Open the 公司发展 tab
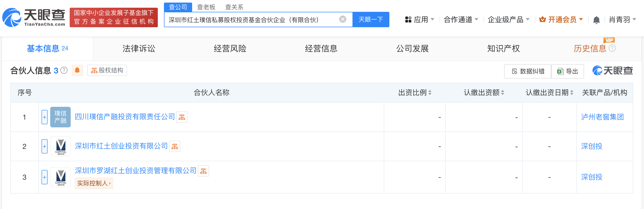The width and height of the screenshot is (644, 209). (x=412, y=49)
